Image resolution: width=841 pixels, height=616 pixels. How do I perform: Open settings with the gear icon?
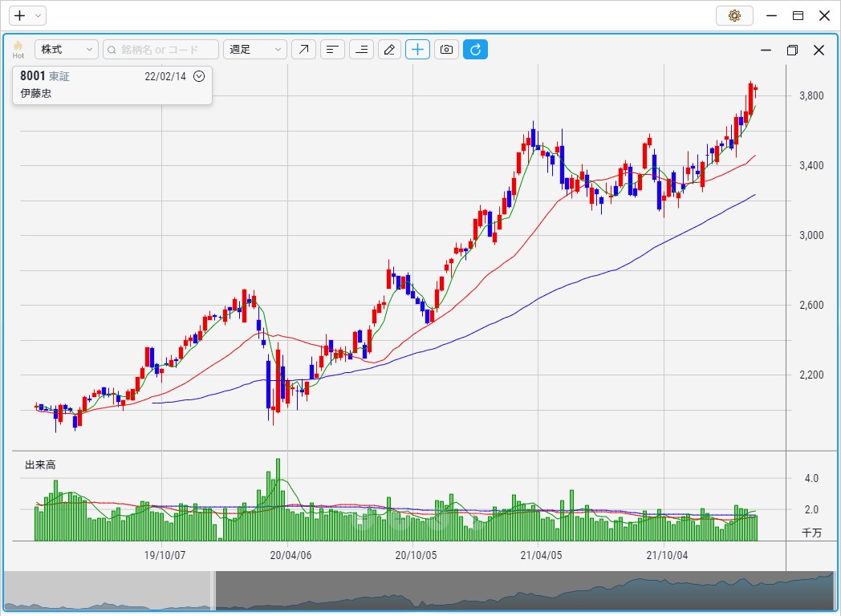(x=733, y=15)
